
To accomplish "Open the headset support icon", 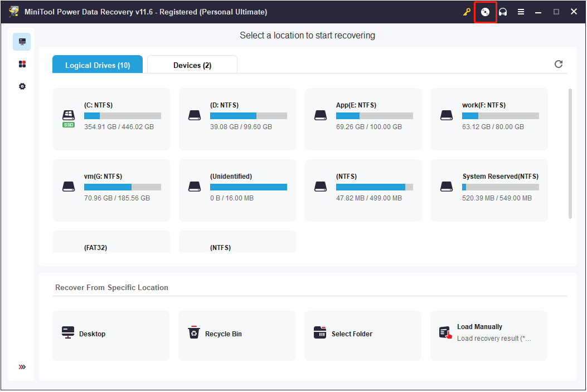I will pos(503,12).
